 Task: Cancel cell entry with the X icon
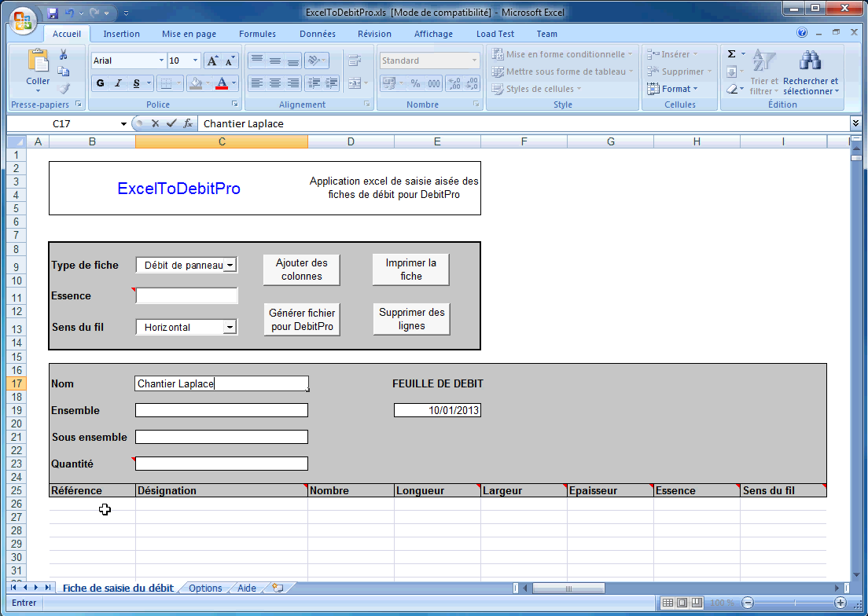point(156,123)
